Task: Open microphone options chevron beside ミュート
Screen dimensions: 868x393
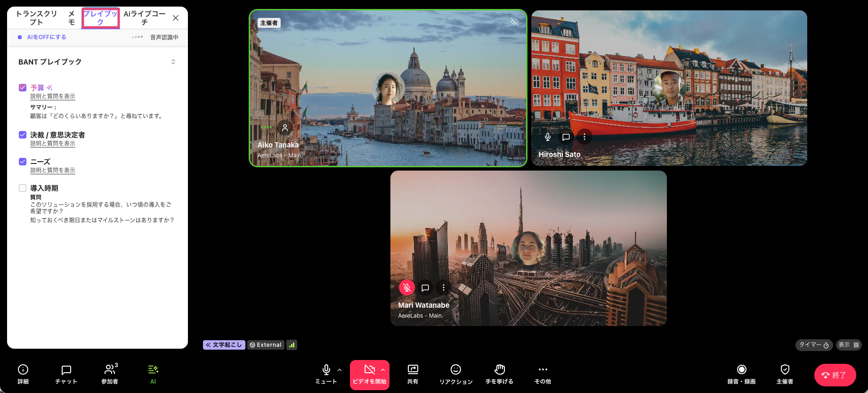Action: pyautogui.click(x=340, y=370)
